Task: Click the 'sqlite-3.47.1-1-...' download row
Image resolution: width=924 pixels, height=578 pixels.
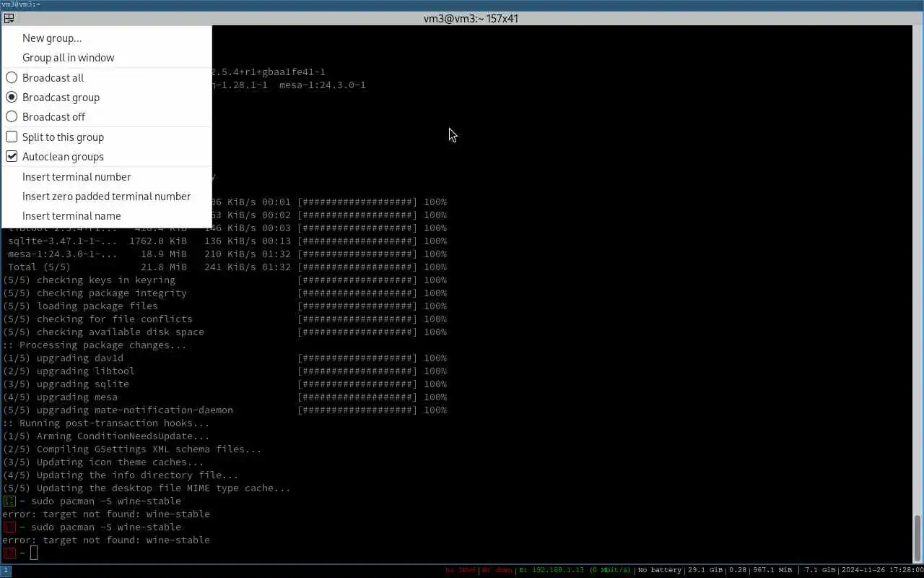Action: point(227,241)
